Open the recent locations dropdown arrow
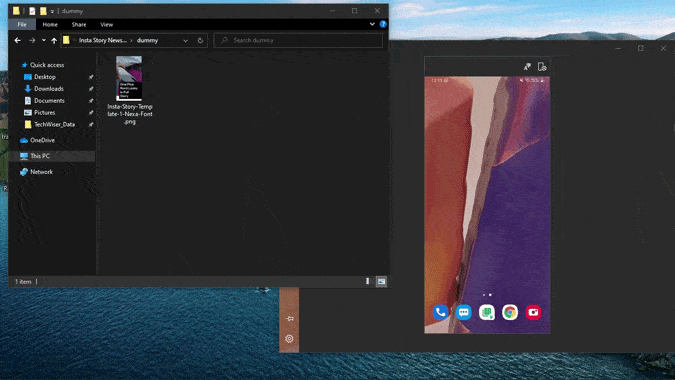This screenshot has width=675, height=380. pyautogui.click(x=43, y=40)
